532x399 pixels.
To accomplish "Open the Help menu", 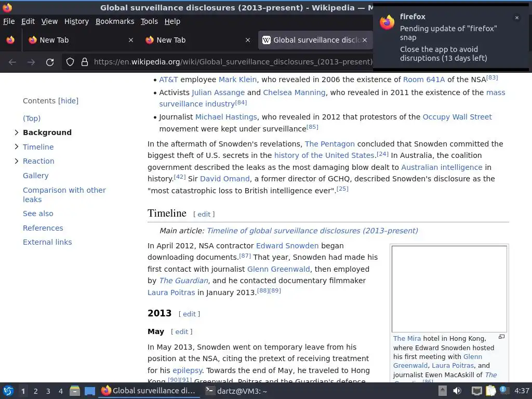I will (x=172, y=21).
